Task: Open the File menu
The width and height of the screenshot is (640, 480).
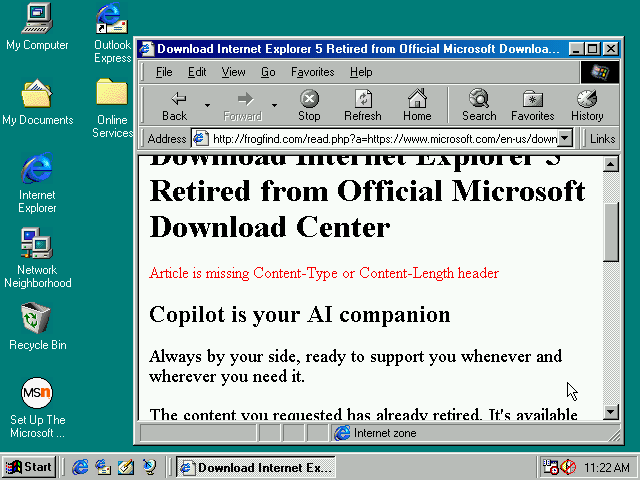Action: click(164, 72)
